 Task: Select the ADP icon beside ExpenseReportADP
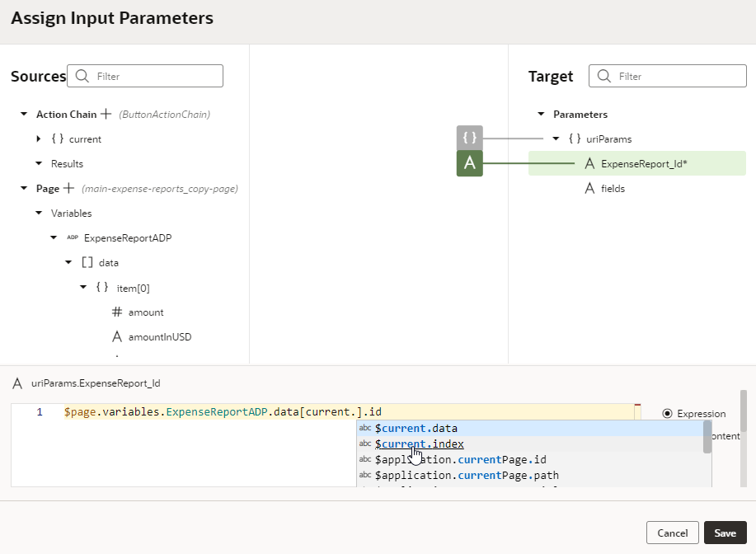73,237
